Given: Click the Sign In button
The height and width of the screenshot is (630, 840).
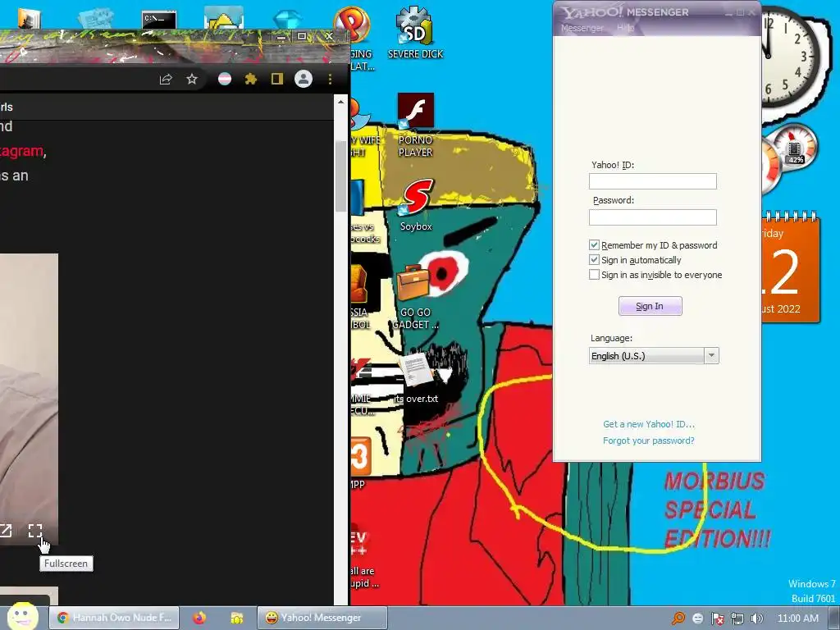Looking at the screenshot, I should coord(650,306).
